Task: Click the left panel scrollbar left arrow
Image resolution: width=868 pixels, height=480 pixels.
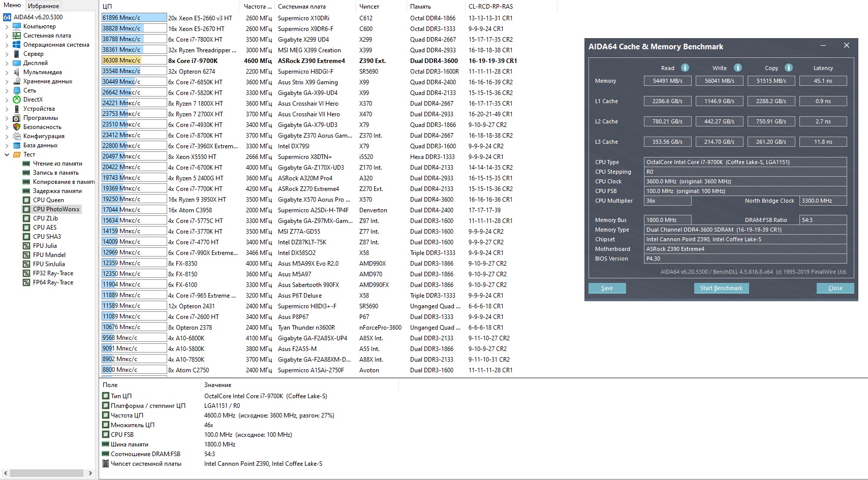Action: click(6, 473)
